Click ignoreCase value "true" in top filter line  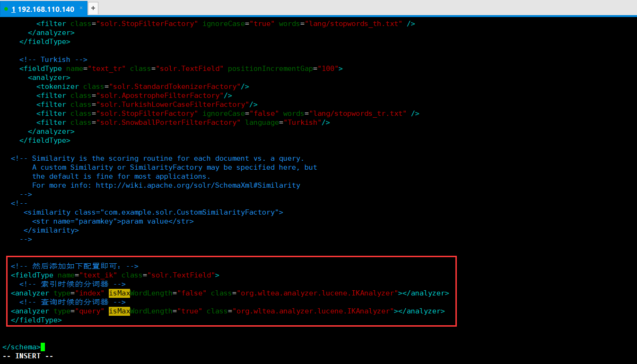click(262, 24)
